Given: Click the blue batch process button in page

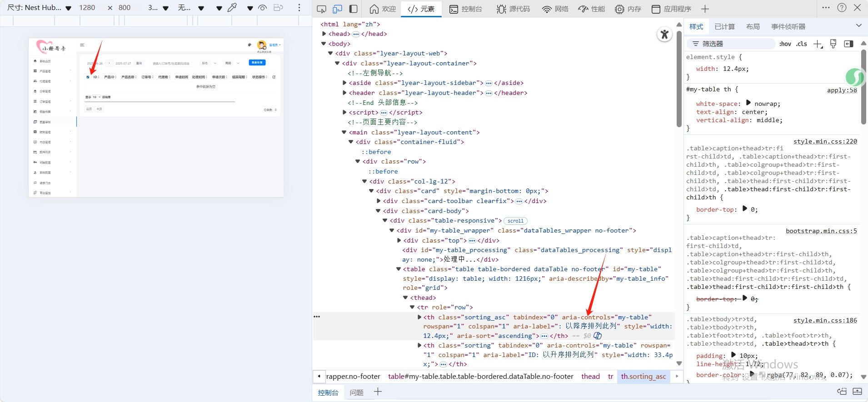Looking at the screenshot, I should [x=257, y=63].
